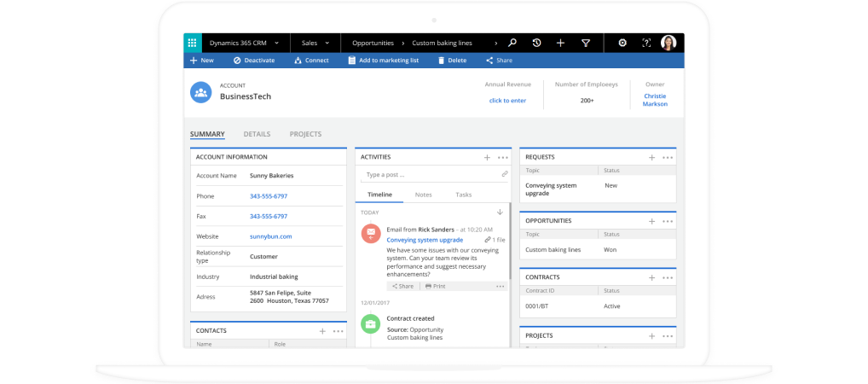Click 'click to enter' annual revenue link
The height and width of the screenshot is (384, 868).
point(507,101)
